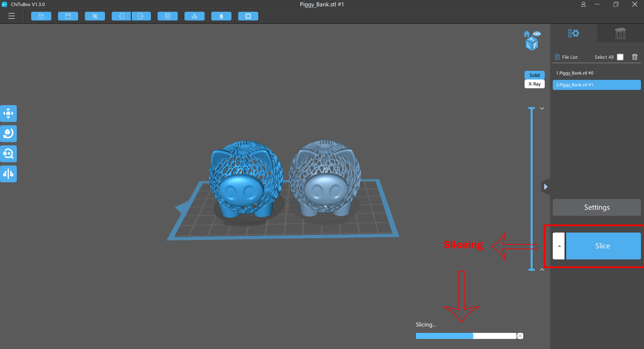Expand the options arrow beside Slice

click(559, 246)
